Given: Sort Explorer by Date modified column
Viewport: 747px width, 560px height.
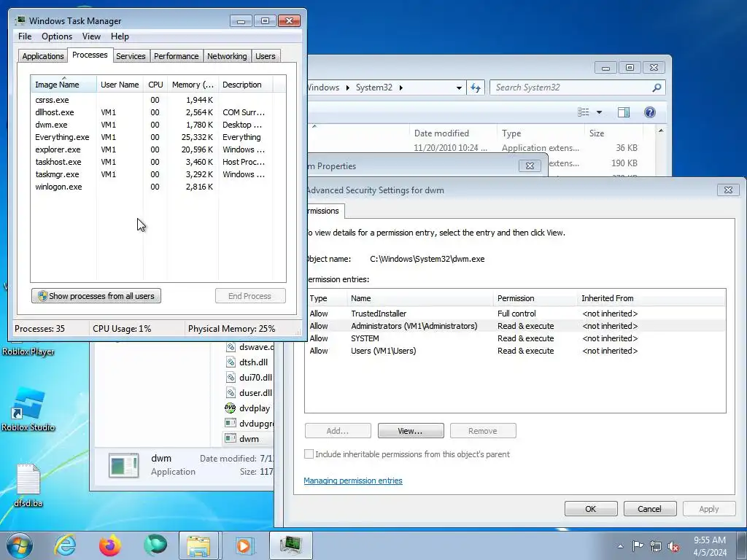Looking at the screenshot, I should [x=453, y=133].
